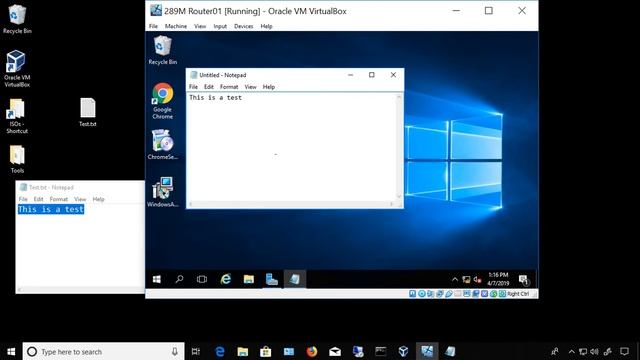This screenshot has height=360, width=640.
Task: Click the VM tray muted speaker icon
Action: tap(477, 280)
